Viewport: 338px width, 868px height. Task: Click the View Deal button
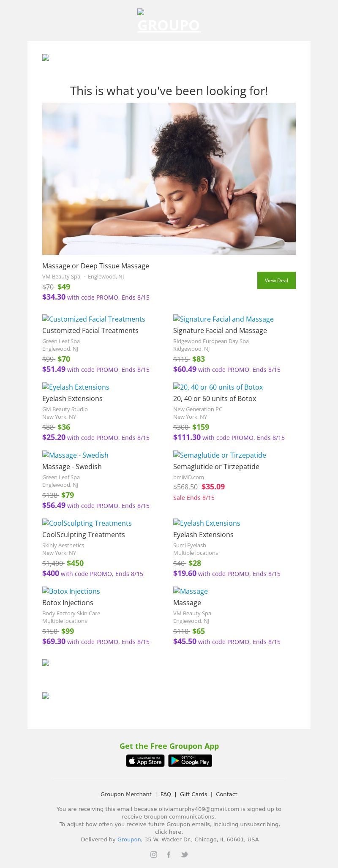[276, 280]
